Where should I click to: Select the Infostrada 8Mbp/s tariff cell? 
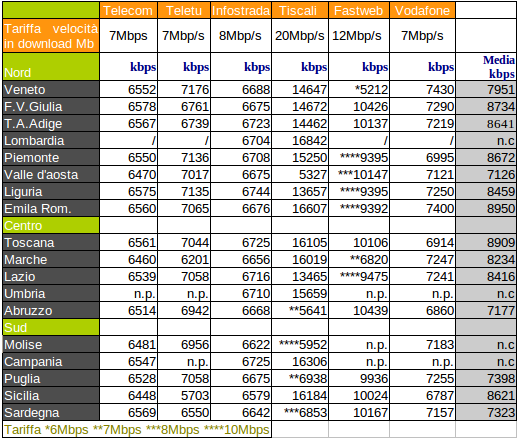click(x=241, y=35)
